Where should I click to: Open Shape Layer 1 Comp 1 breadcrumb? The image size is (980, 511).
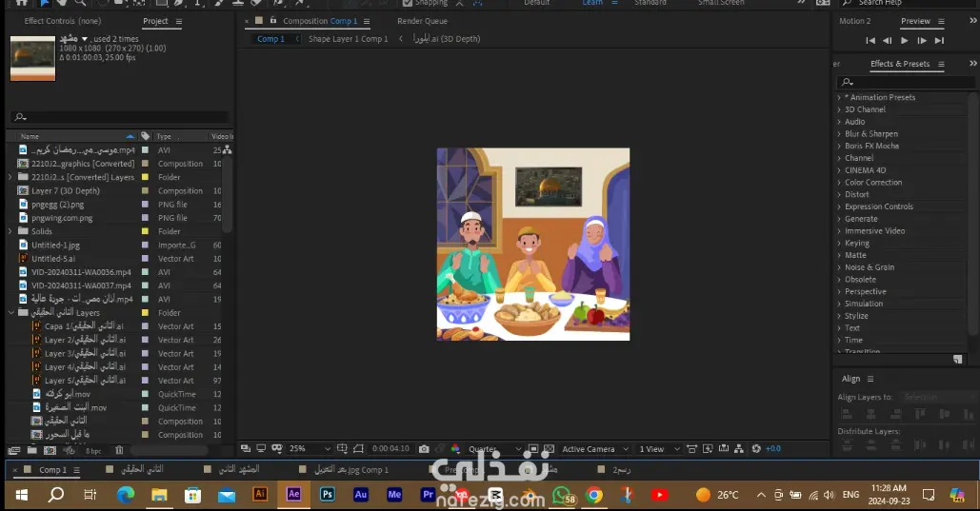point(348,39)
